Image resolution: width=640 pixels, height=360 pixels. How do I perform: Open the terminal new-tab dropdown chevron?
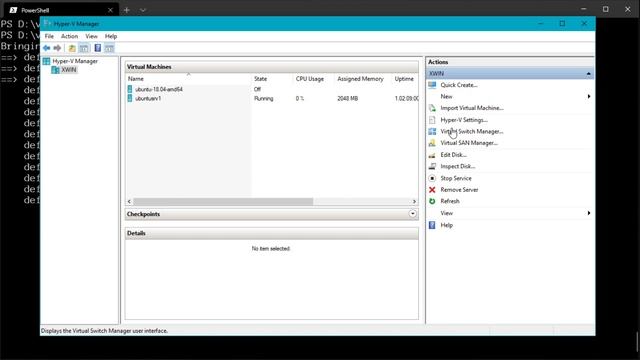pos(143,10)
